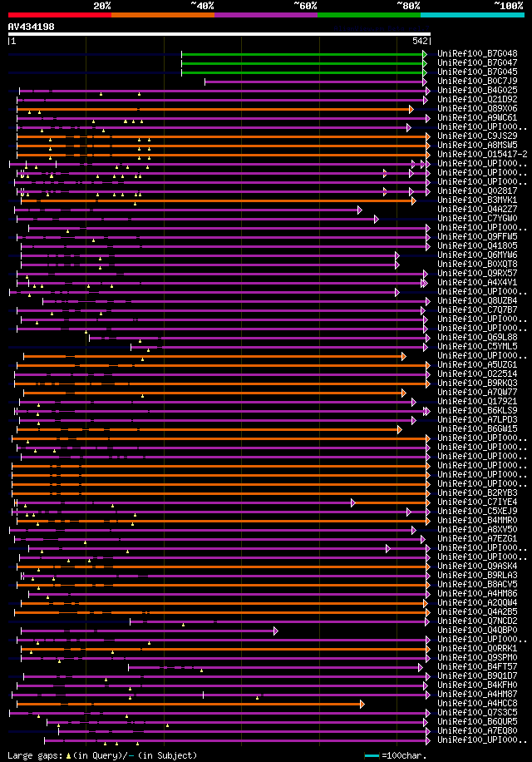Image resolution: width=532 pixels, height=762 pixels.
Task: Select the UniRef100_B6KLS9 label
Action: [477, 411]
